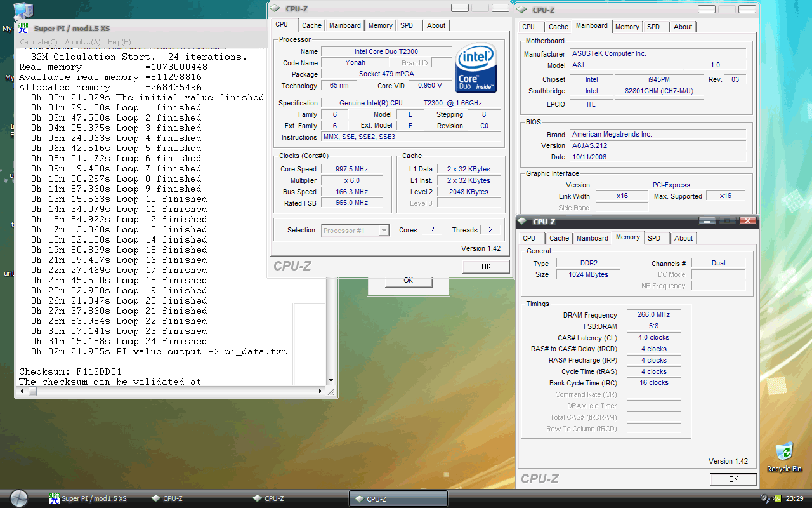This screenshot has height=508, width=812.
Task: Click Super PI horizontal scrollbar right arrow
Action: click(x=320, y=392)
